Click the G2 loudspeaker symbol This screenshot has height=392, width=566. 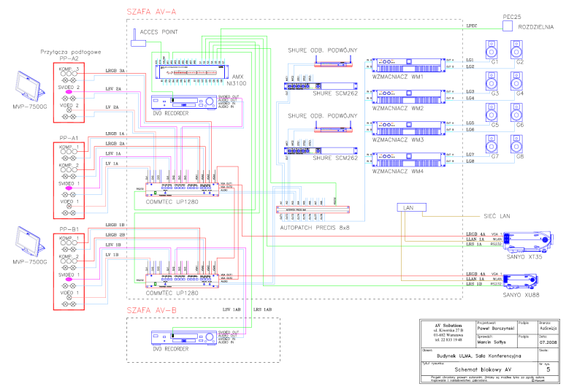(x=516, y=50)
